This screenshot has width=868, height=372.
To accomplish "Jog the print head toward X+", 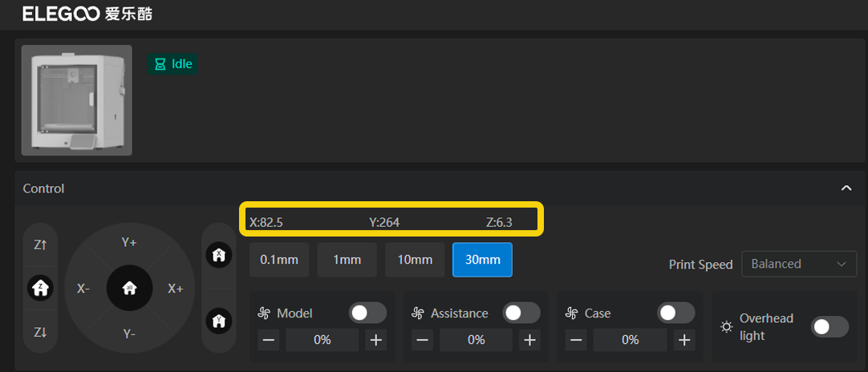I will coord(175,289).
